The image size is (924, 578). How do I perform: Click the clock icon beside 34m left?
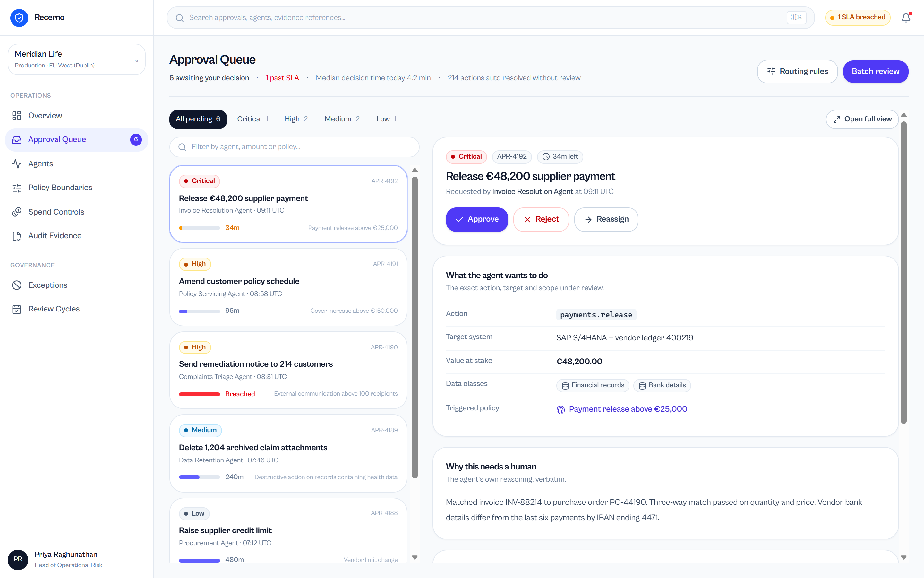546,157
